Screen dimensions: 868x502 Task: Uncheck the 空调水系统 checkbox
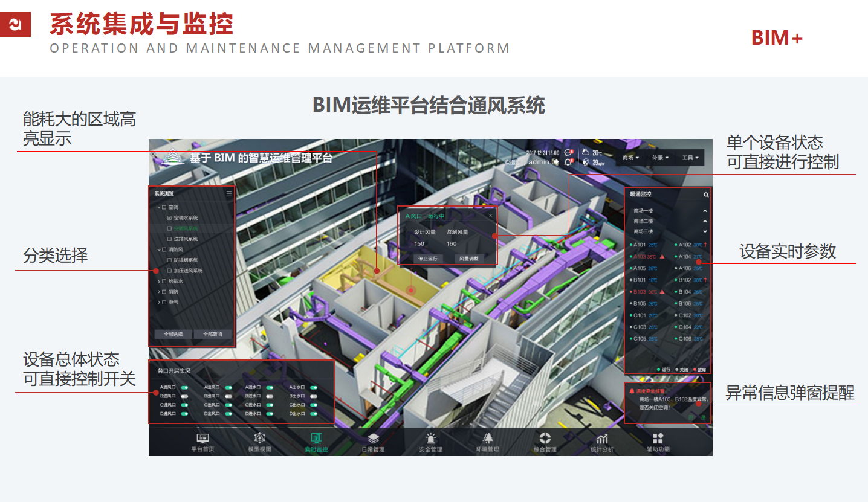point(170,217)
